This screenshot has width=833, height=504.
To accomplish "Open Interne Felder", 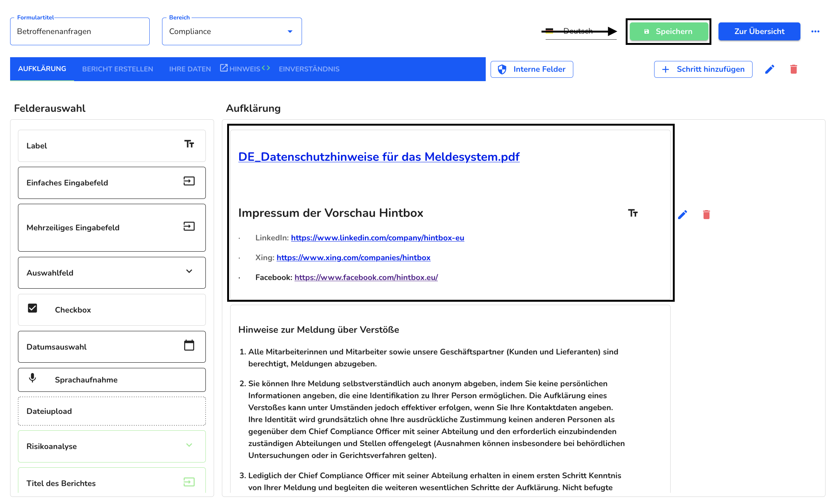I will coord(532,69).
